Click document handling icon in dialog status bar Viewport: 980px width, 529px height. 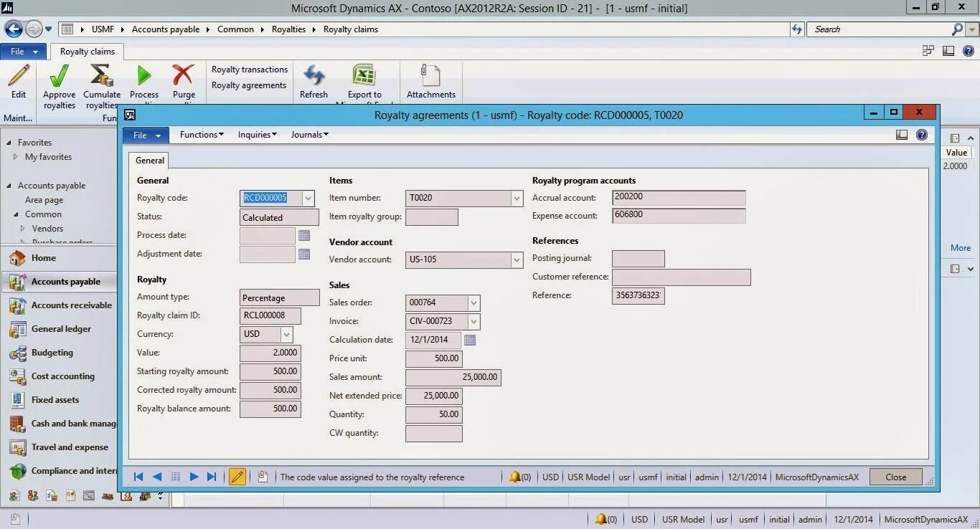pyautogui.click(x=263, y=477)
